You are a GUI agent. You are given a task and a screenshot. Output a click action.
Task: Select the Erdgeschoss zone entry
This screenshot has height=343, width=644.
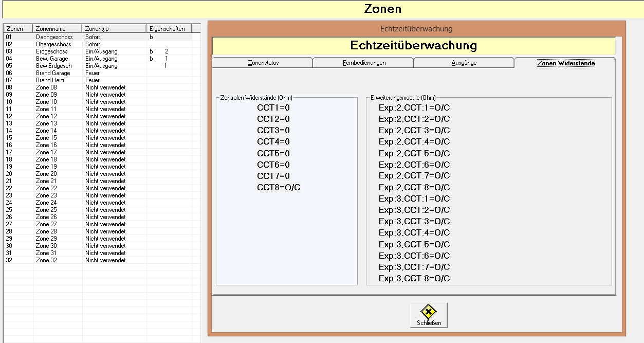51,51
